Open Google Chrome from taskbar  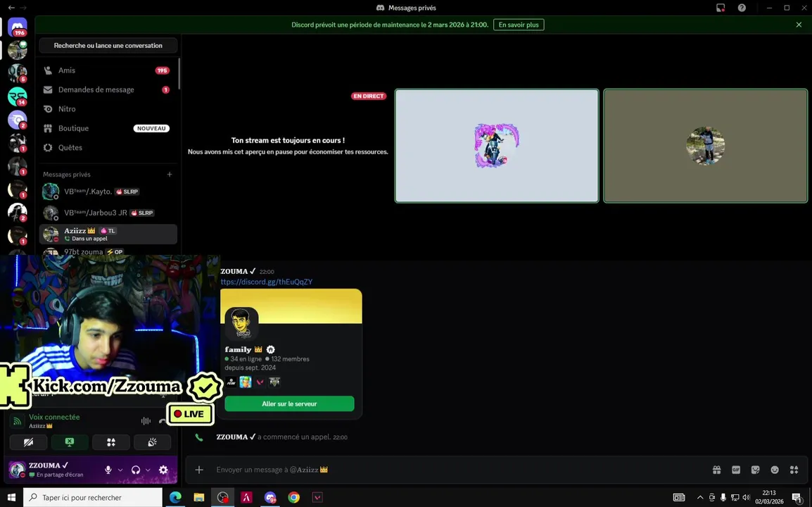coord(293,497)
